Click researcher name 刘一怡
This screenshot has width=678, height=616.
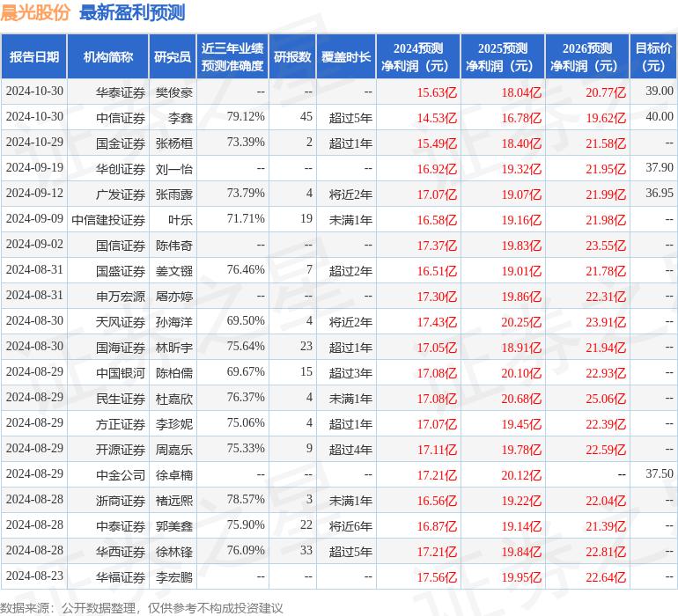click(173, 169)
